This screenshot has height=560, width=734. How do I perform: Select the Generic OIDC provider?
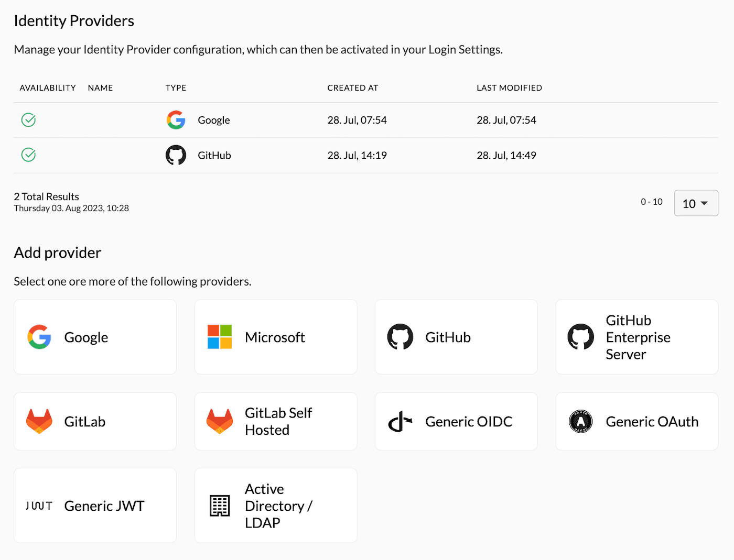456,421
